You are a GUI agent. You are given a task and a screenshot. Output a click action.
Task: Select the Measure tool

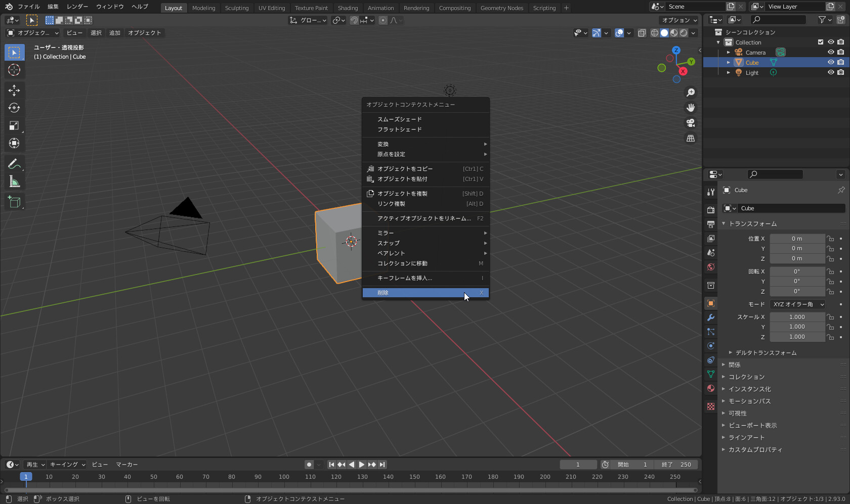pos(14,181)
